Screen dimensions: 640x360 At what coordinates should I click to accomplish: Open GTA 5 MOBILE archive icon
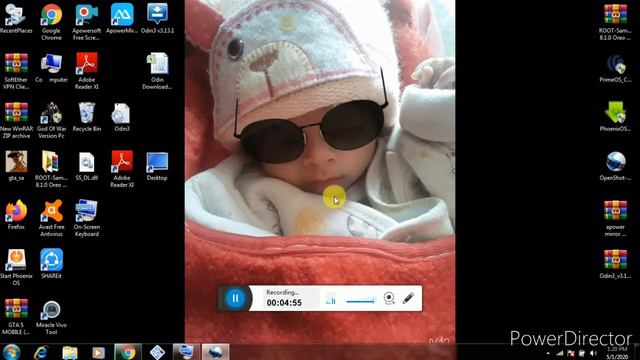coord(16,316)
